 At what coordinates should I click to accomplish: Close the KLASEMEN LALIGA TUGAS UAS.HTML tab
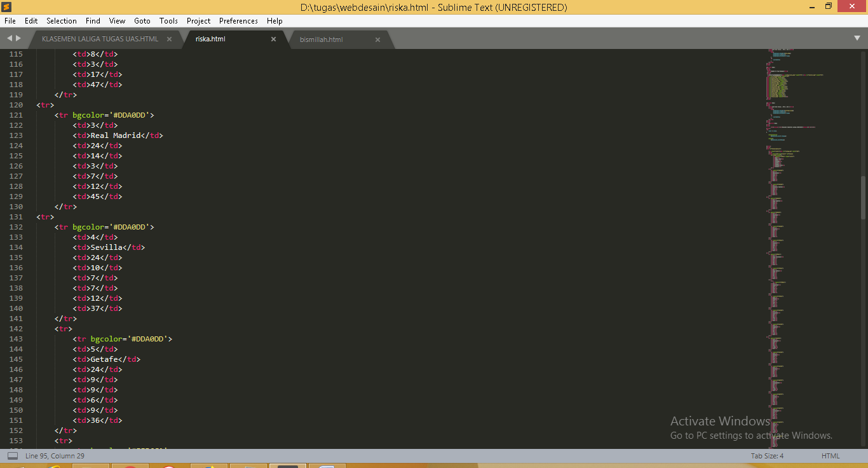coord(169,39)
